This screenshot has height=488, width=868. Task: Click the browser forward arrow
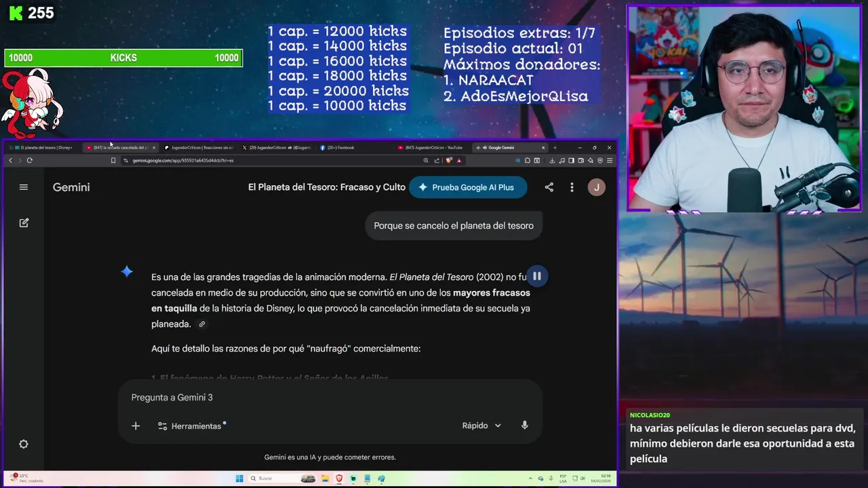(20, 161)
